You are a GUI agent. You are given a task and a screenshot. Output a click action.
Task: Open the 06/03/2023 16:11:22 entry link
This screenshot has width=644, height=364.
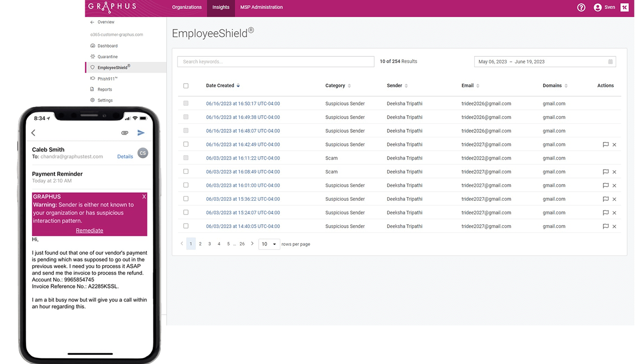click(243, 158)
